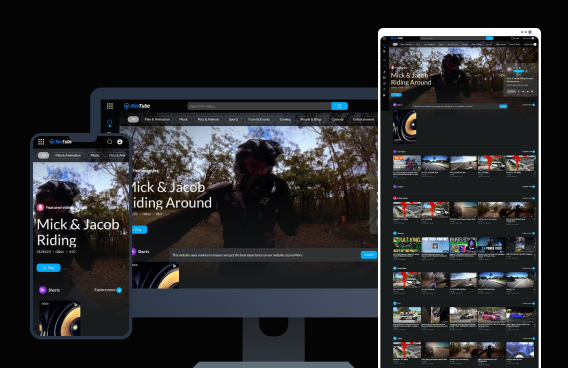Select the Sports category chip on desktop monitor
Screen dimensions: 568x368
click(234, 119)
